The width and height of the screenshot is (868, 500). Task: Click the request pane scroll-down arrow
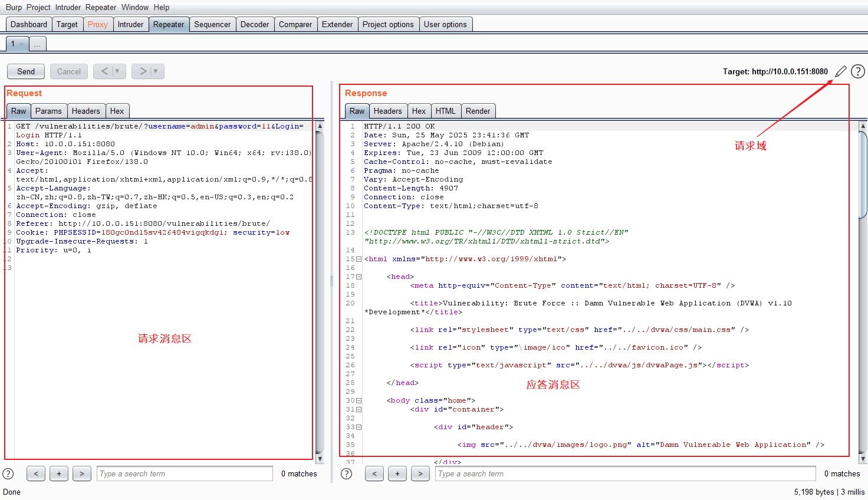(x=320, y=459)
